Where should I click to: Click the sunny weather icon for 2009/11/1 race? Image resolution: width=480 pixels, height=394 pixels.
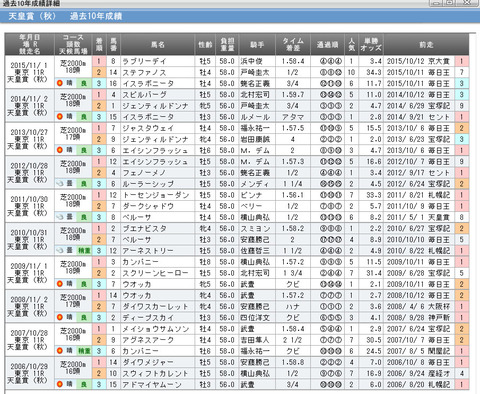coord(60,284)
